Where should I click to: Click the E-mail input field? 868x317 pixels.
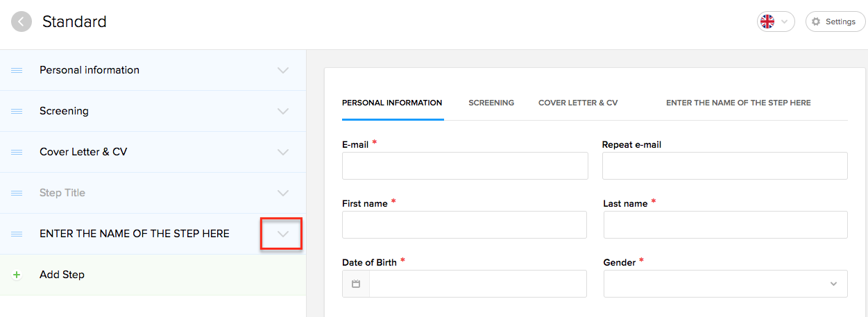465,166
